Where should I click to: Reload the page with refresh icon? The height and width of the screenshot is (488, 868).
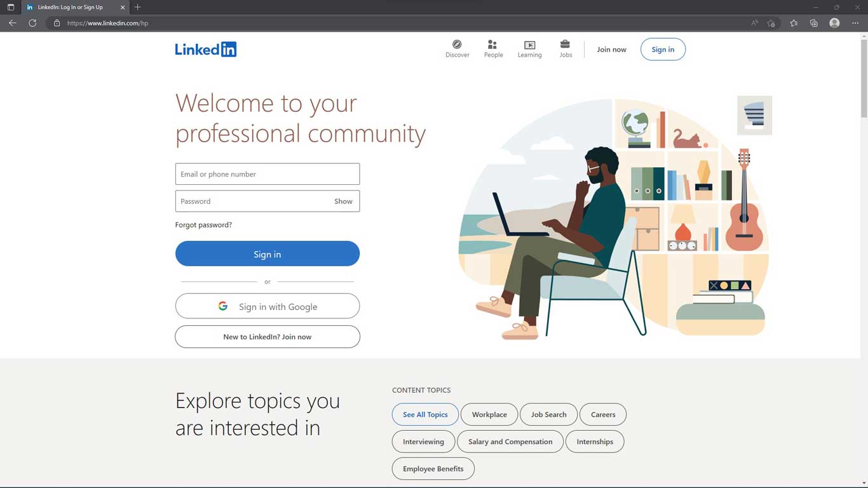pyautogui.click(x=32, y=23)
